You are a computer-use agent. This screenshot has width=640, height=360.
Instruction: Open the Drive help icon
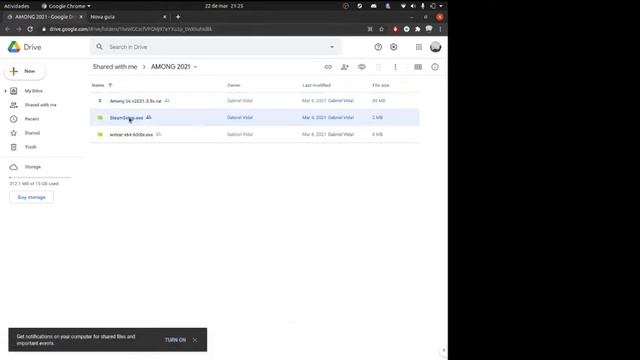pos(378,47)
